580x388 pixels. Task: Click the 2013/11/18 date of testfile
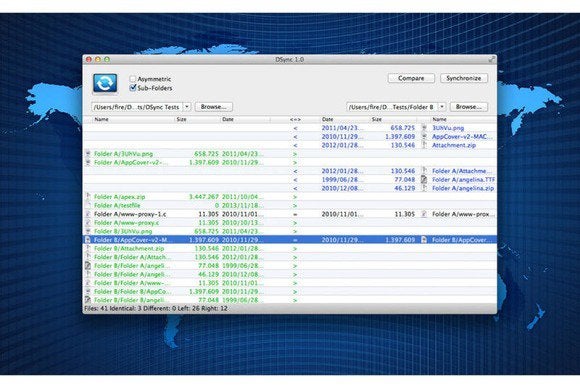click(x=242, y=205)
